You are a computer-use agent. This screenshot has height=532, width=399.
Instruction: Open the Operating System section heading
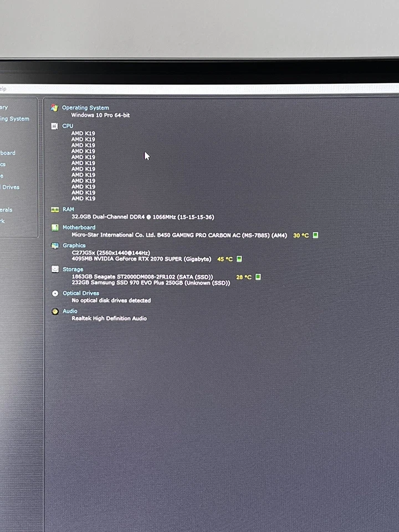coord(85,108)
